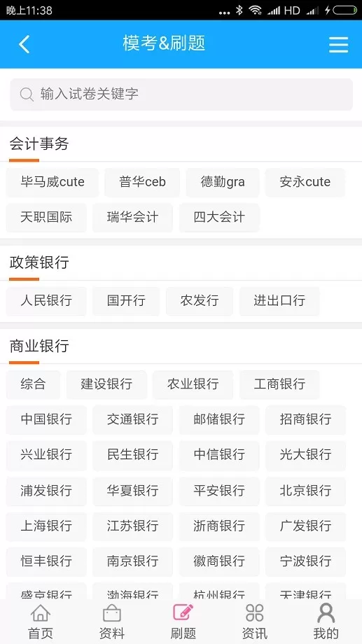
Task: Choose the 宁波银行 tag
Action: tap(305, 561)
